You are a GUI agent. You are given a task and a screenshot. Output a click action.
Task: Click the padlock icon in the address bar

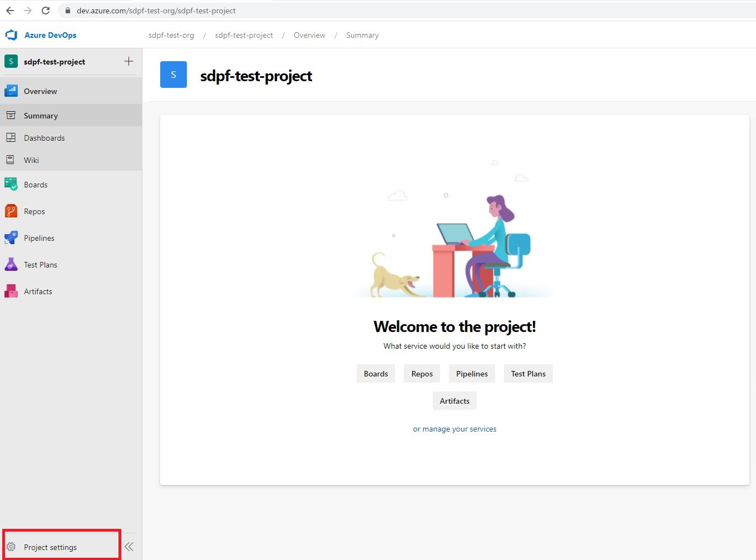[x=68, y=11]
